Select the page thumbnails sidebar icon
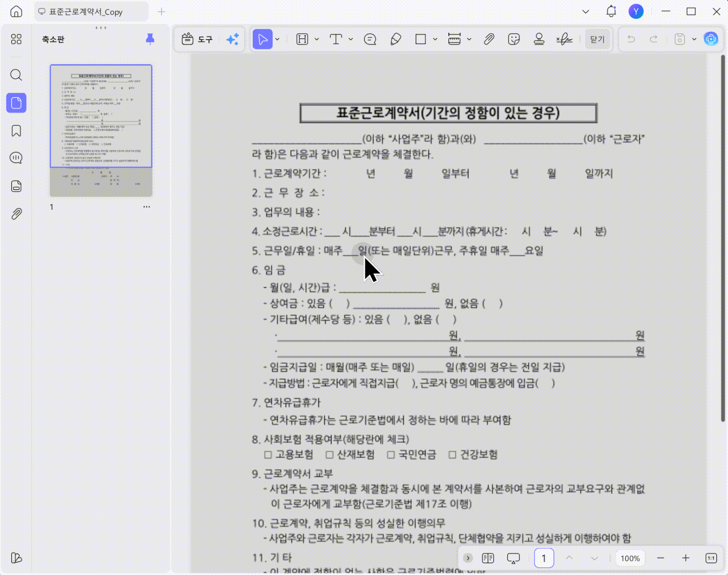728x575 pixels. point(16,103)
